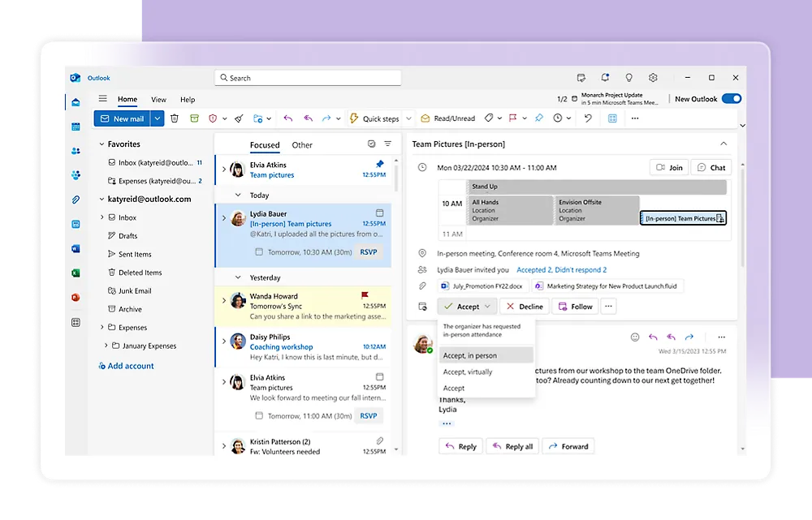Screen dimensions: 812x520
Task: Open Accepted 2, Didn't respond 2 link
Action: 561,270
